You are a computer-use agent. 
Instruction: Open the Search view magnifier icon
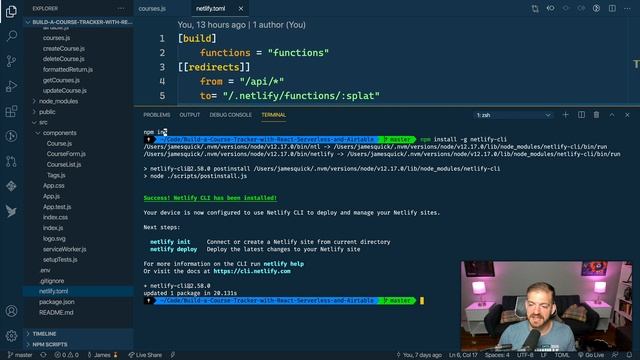(x=11, y=36)
